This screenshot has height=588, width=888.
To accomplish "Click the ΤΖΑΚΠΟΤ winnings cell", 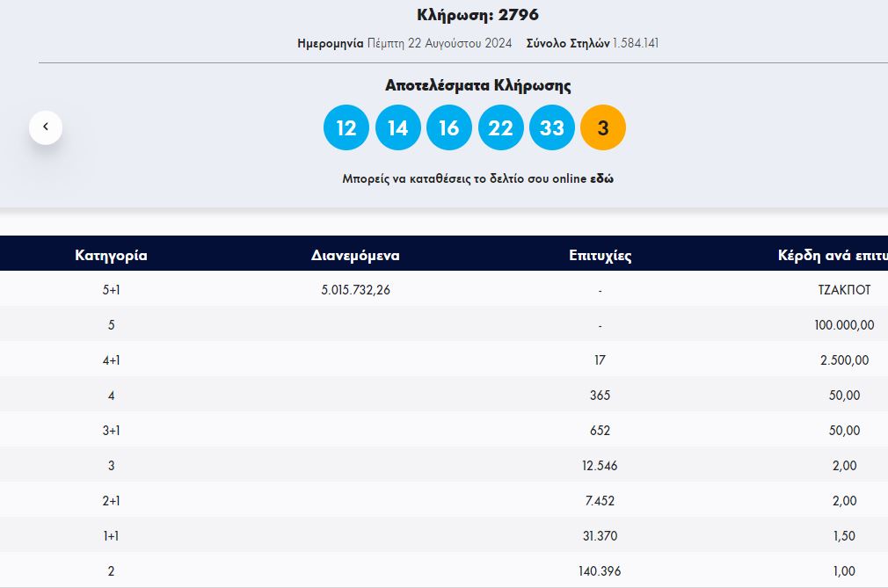I will coord(844,289).
